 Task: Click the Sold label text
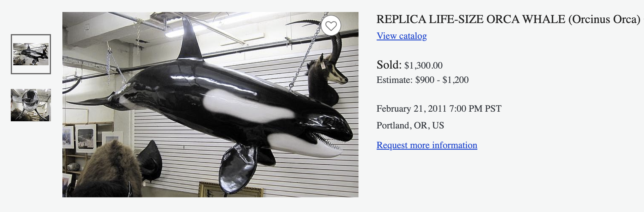tap(389, 65)
